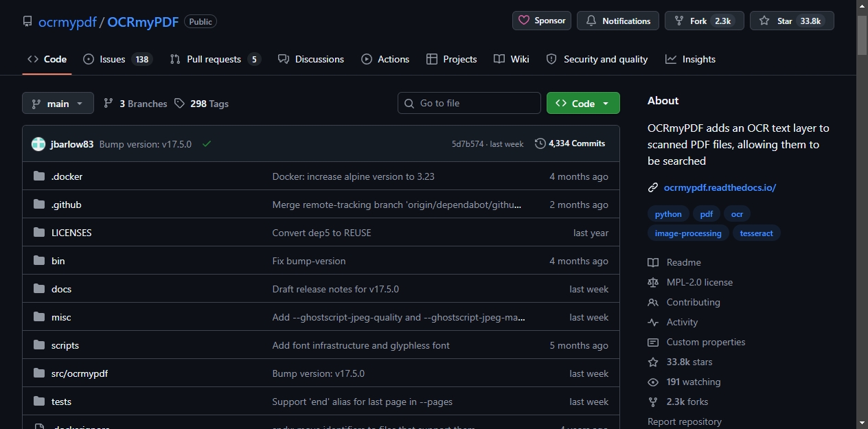The height and width of the screenshot is (429, 868).
Task: Select the image-processing topic tag
Action: click(x=688, y=233)
